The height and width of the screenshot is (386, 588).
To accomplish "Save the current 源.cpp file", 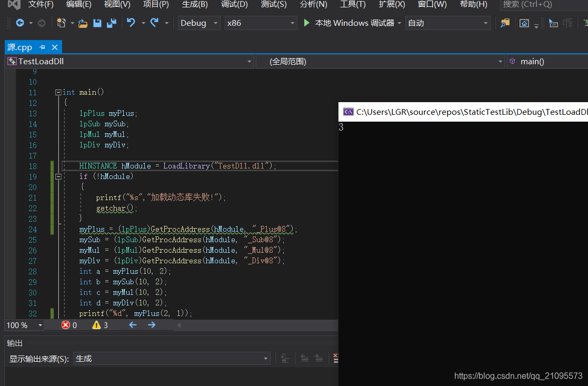I will 98,23.
